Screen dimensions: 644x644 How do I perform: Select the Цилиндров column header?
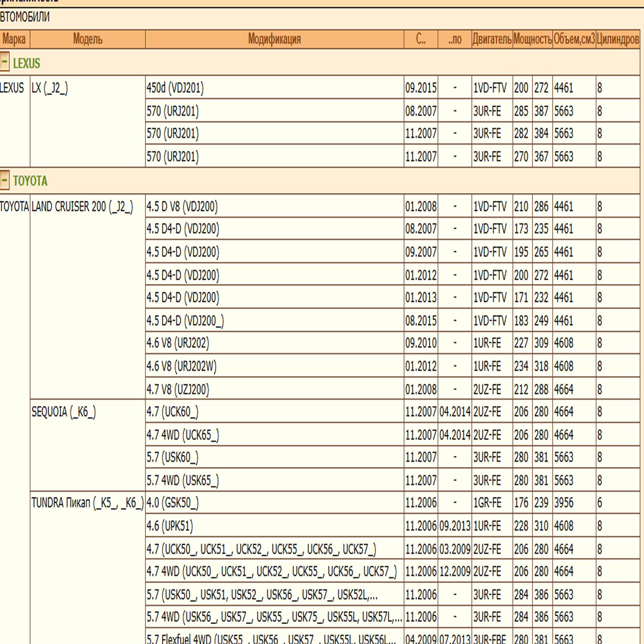tap(617, 39)
